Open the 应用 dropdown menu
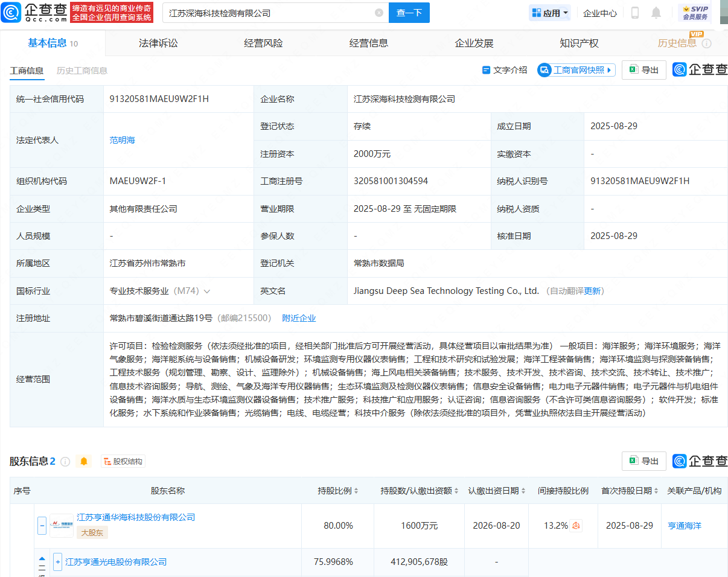The image size is (728, 577). [x=550, y=13]
